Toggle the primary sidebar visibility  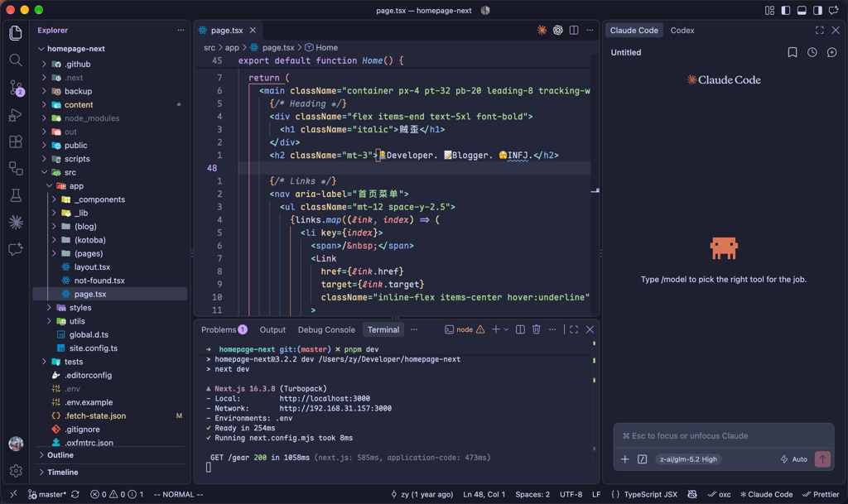pos(786,10)
